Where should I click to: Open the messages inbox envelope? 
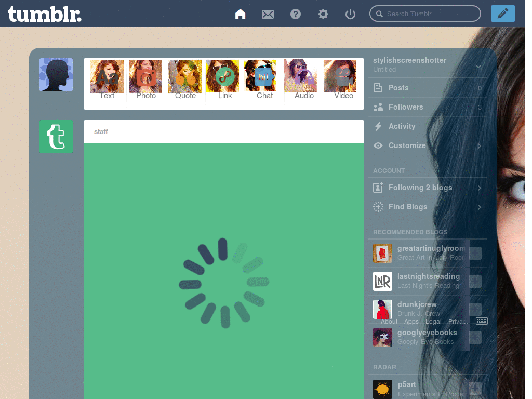tap(268, 14)
